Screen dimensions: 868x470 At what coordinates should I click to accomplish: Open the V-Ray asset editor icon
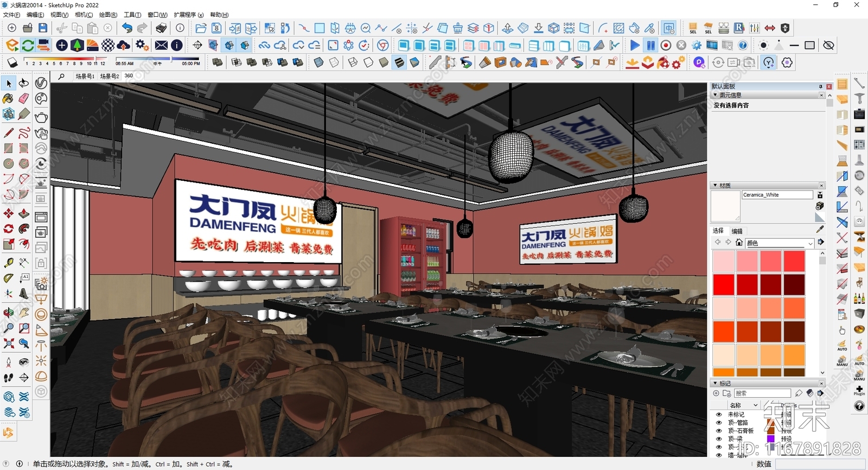pos(41,83)
